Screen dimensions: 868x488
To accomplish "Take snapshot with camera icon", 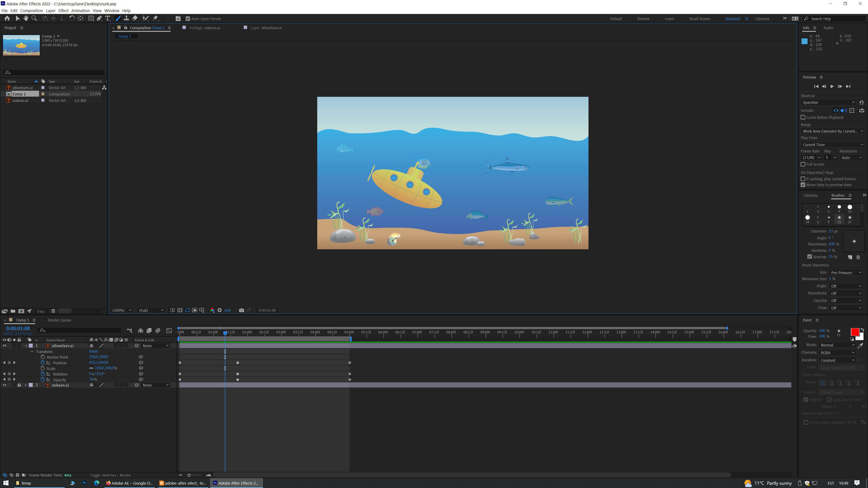I will (241, 310).
